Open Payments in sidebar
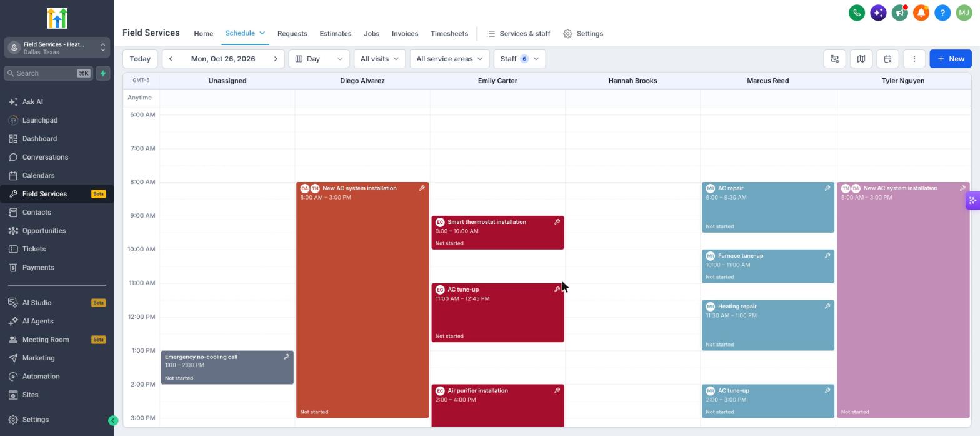The height and width of the screenshot is (436, 980). pos(57,268)
